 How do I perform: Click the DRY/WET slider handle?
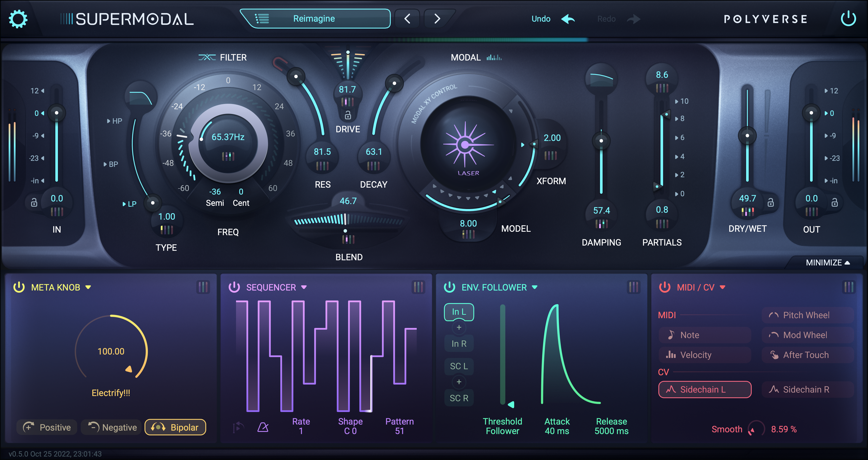pos(747,136)
